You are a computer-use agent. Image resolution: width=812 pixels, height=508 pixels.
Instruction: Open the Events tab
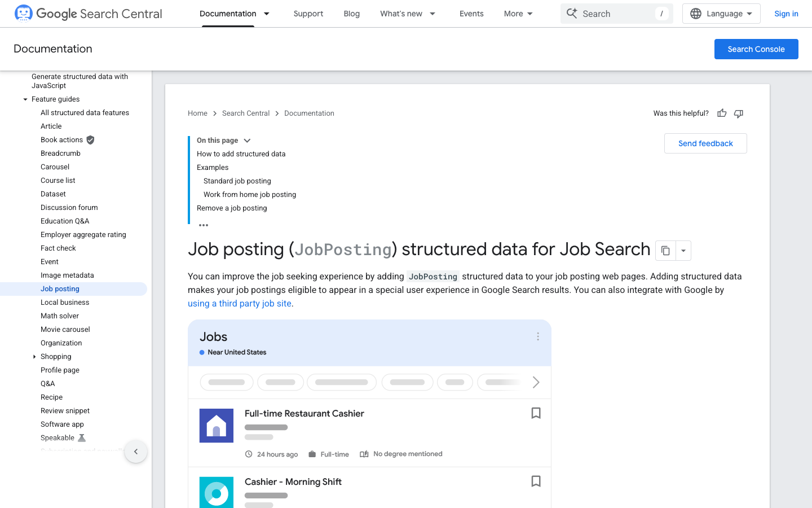click(471, 14)
